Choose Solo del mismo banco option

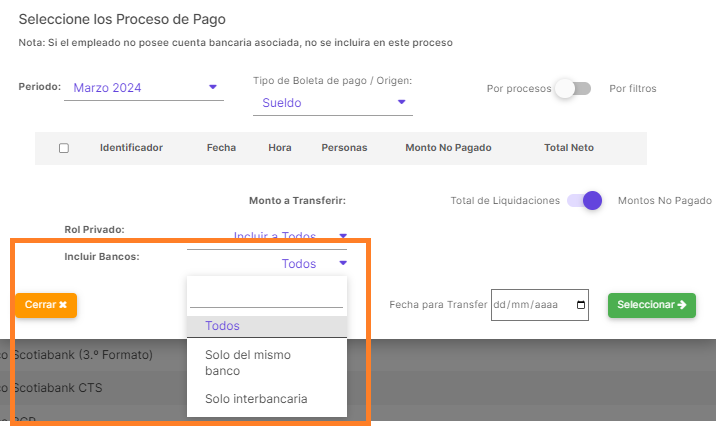tap(247, 362)
